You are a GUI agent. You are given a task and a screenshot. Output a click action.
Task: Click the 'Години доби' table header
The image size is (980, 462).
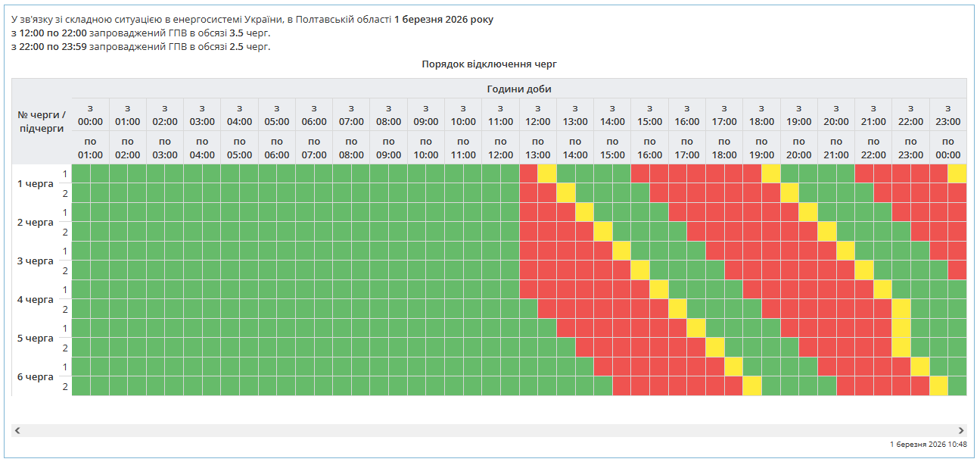pos(518,89)
